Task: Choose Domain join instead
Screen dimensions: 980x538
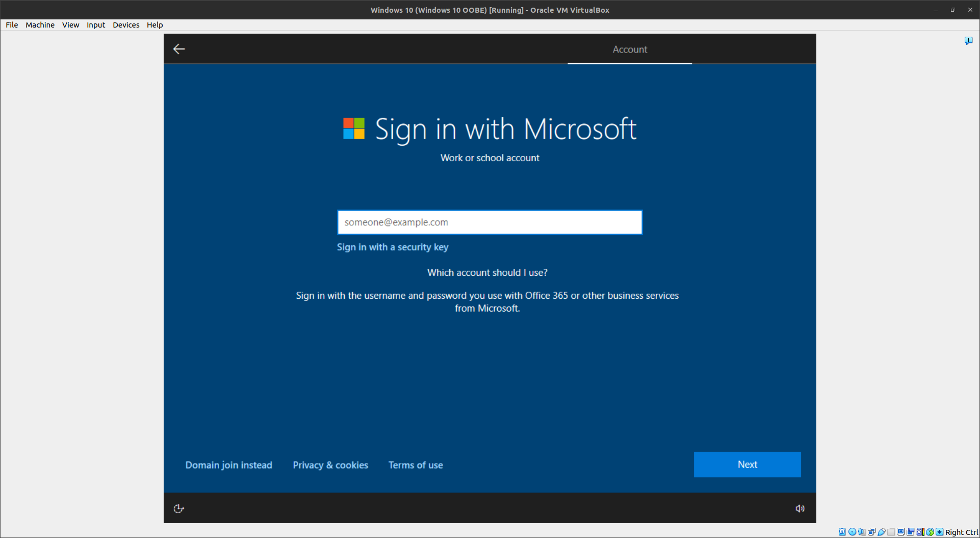Action: pos(229,465)
